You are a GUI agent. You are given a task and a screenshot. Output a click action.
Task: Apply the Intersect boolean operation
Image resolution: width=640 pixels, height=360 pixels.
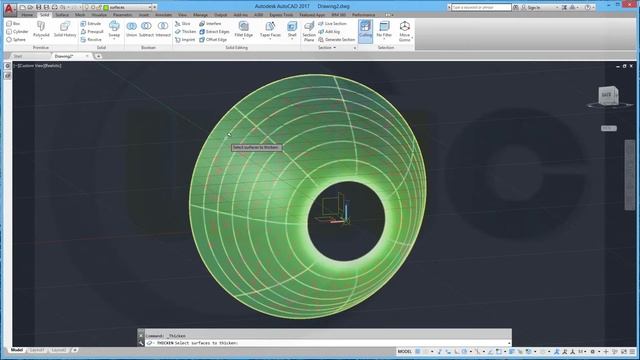point(163,30)
